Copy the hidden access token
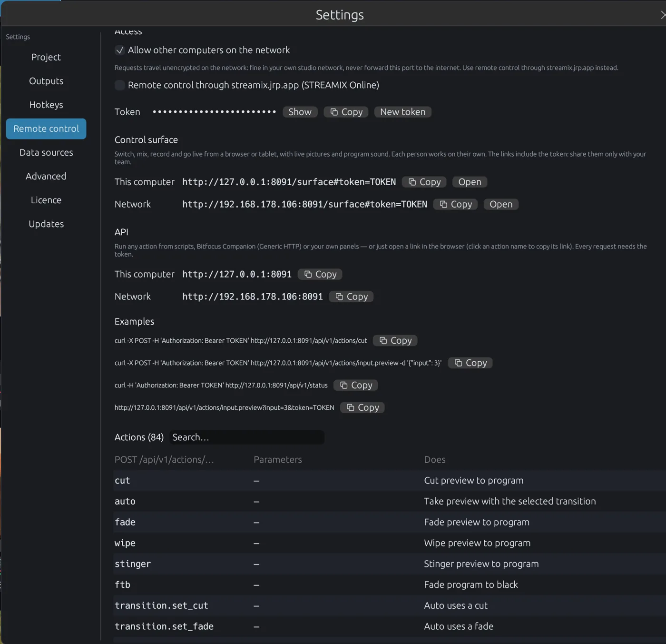Viewport: 666px width, 644px height. (x=346, y=112)
